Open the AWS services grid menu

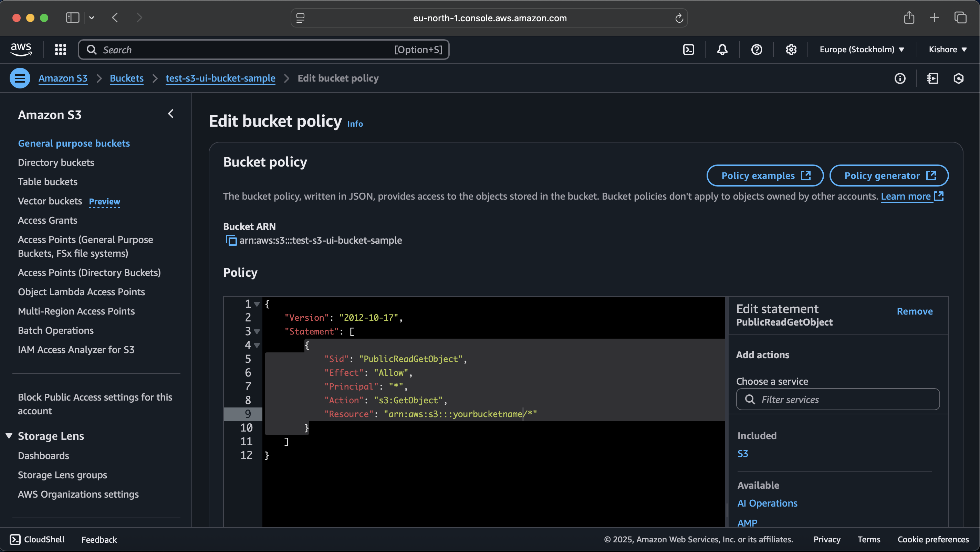point(61,50)
